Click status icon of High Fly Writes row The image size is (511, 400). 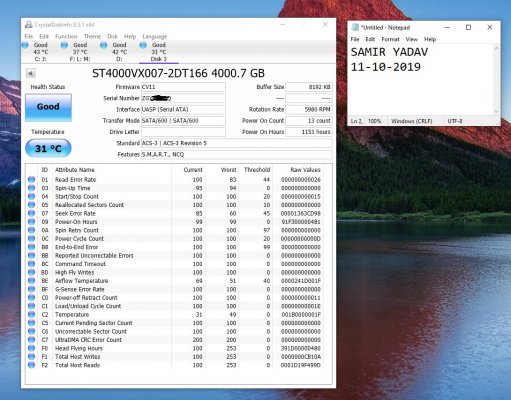point(31,272)
